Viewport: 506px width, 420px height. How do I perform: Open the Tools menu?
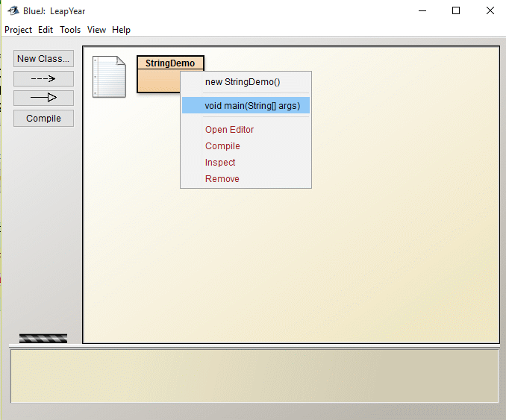coord(70,30)
